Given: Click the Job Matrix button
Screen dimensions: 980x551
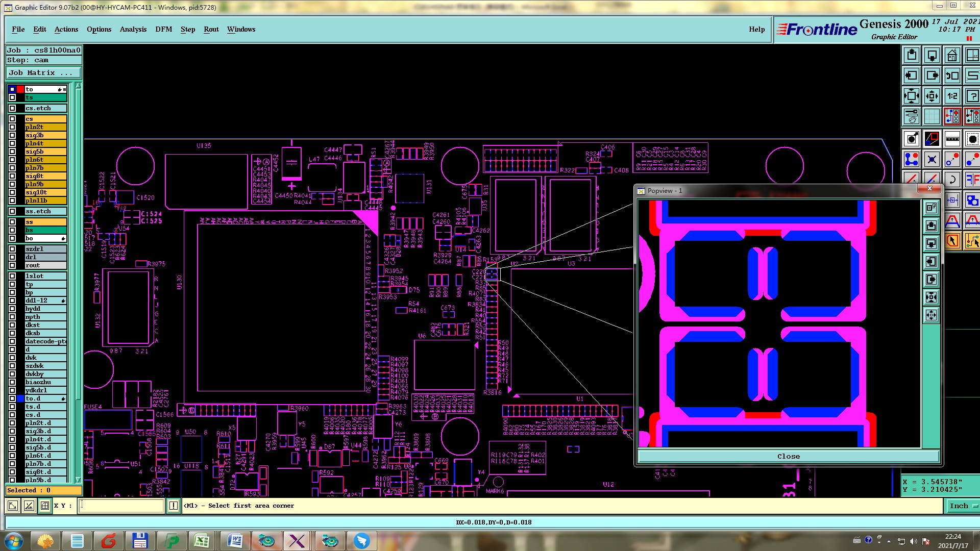Looking at the screenshot, I should [x=43, y=73].
